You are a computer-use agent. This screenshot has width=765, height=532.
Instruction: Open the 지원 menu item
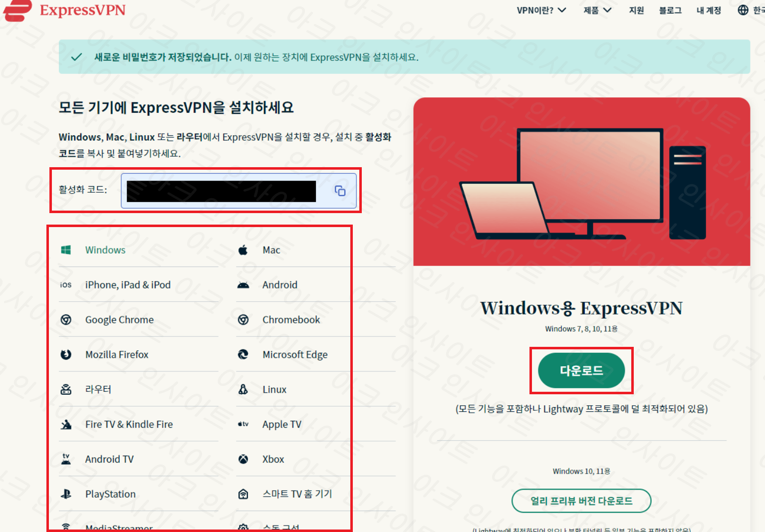(x=636, y=9)
